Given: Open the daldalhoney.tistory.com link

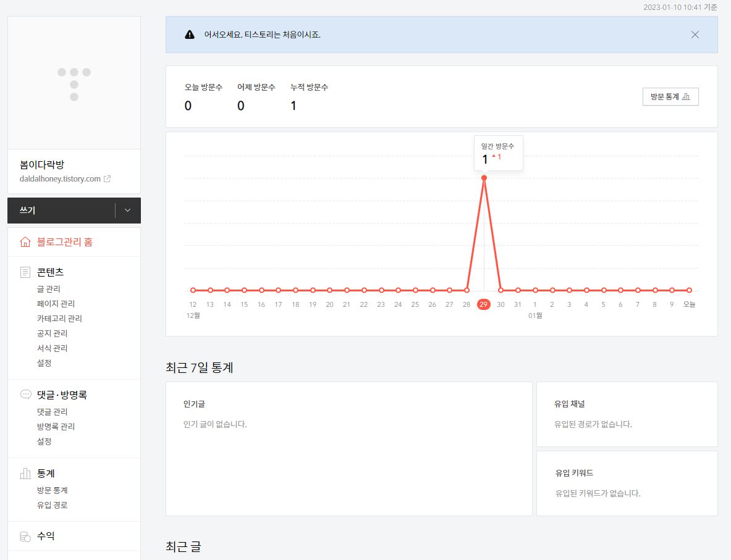Looking at the screenshot, I should click(x=60, y=179).
